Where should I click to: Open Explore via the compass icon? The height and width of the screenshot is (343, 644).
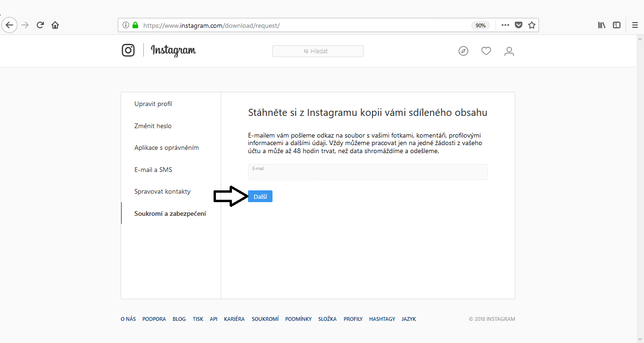pyautogui.click(x=463, y=51)
